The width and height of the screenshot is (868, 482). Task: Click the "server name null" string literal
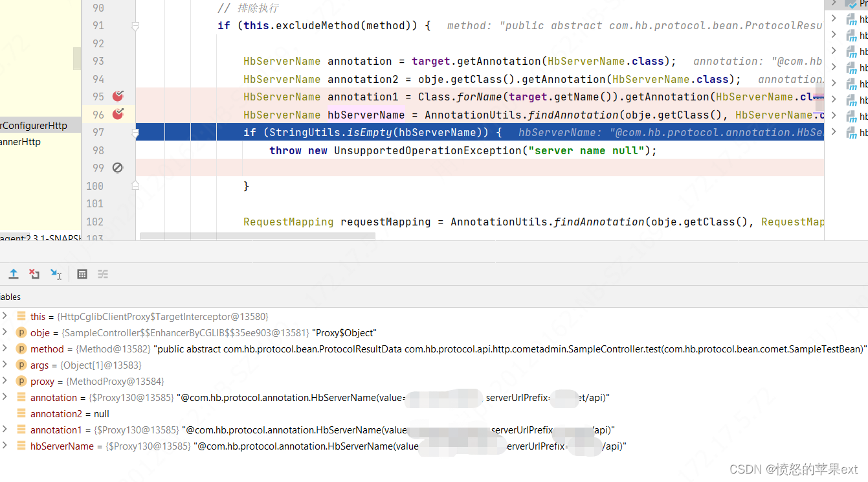[589, 150]
